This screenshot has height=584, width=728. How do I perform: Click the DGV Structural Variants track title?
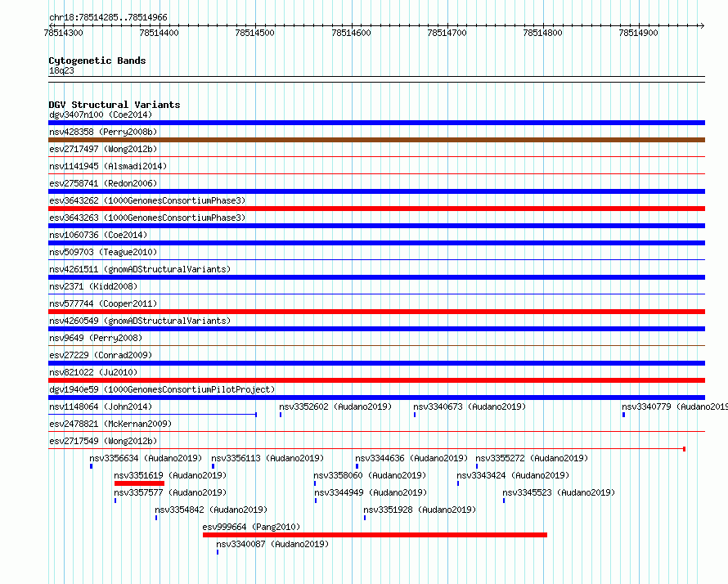pos(115,105)
